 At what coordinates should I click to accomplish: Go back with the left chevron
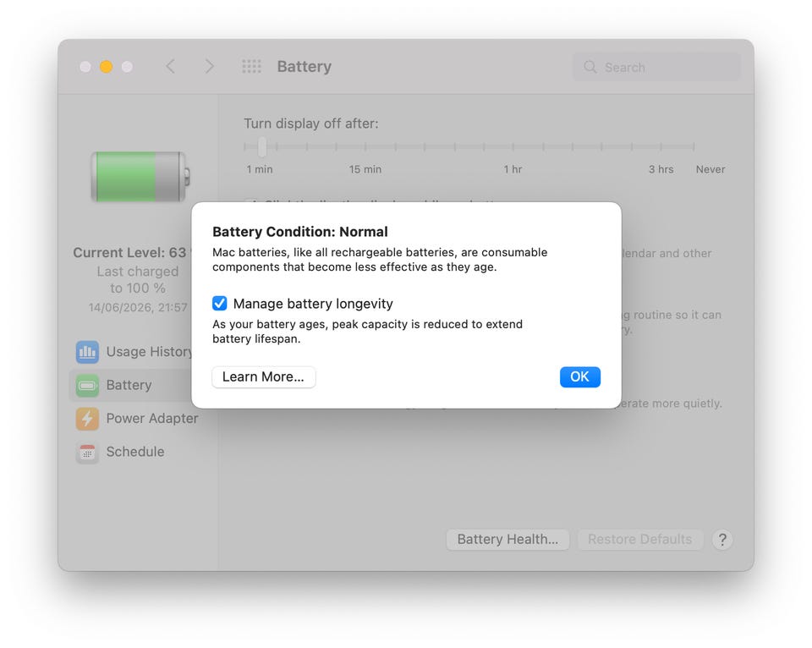170,66
